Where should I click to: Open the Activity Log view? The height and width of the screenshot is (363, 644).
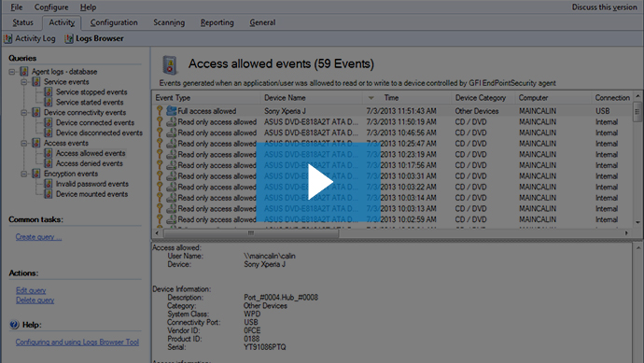click(x=30, y=38)
